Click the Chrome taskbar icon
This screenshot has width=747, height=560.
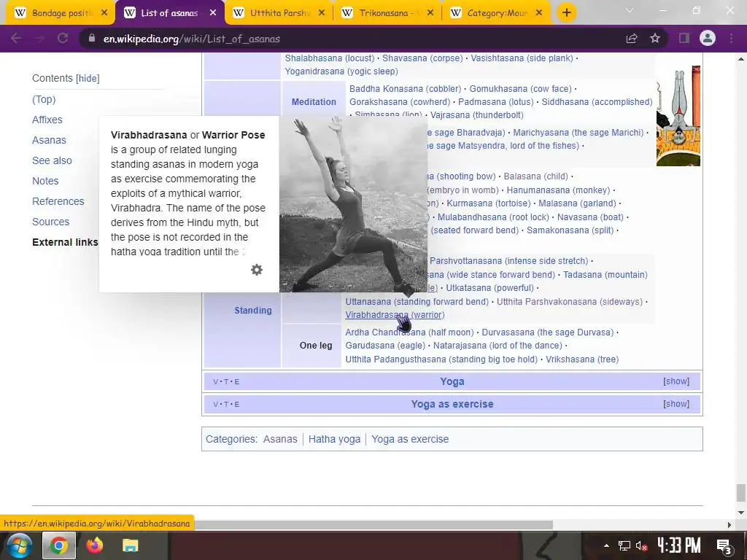[x=58, y=545]
